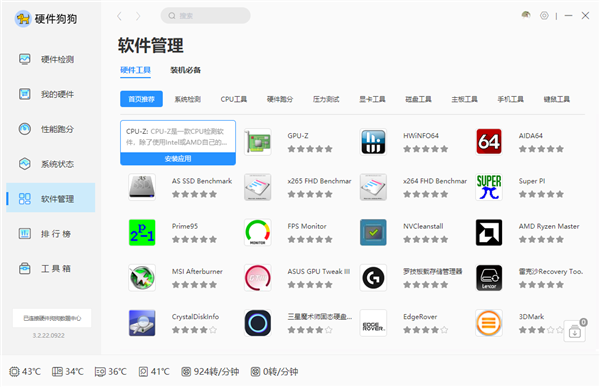
Task: Select the x264 FHD Benchmark icon
Action: coord(373,187)
